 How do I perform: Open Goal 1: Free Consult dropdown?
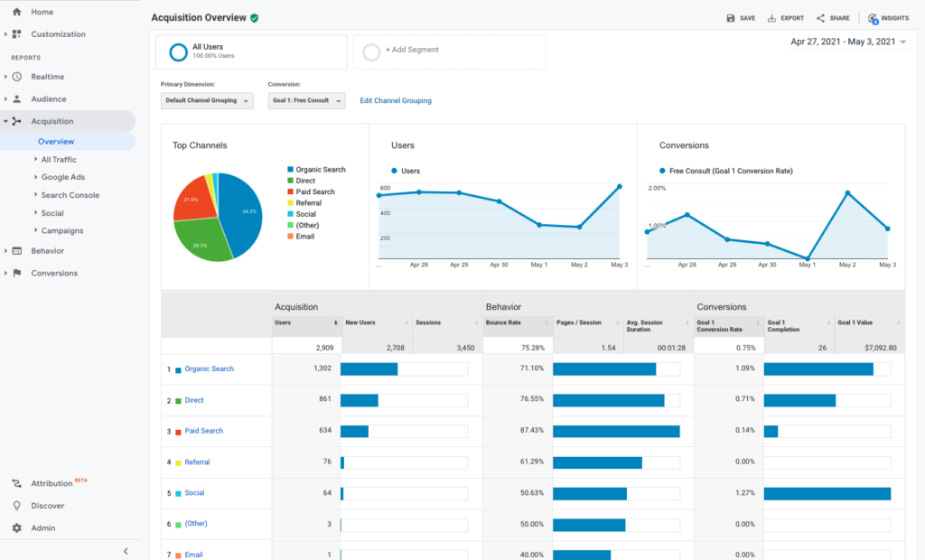pos(306,101)
